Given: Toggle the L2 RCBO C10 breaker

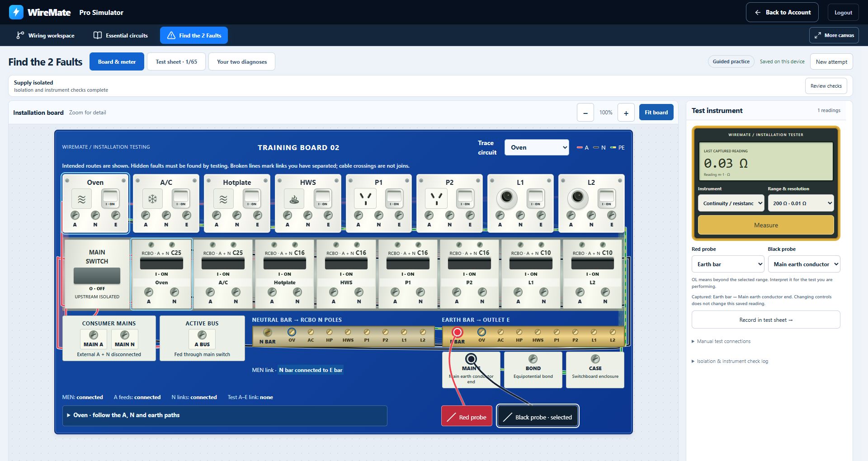Looking at the screenshot, I should tap(593, 263).
